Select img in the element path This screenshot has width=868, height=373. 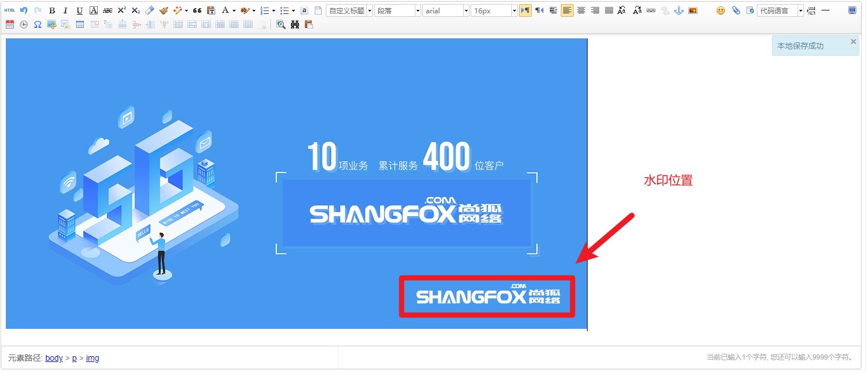(x=93, y=358)
